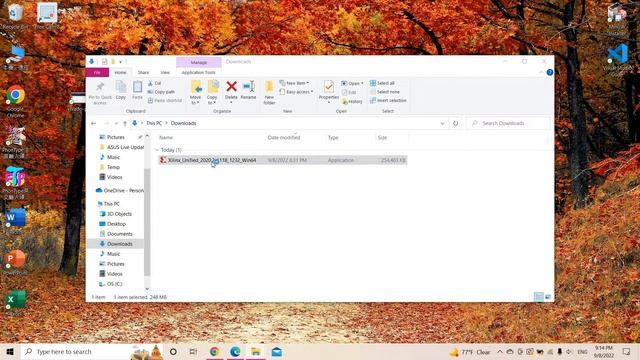640x360 pixels.
Task: Open the Temp folder in the sidebar
Action: (110, 167)
